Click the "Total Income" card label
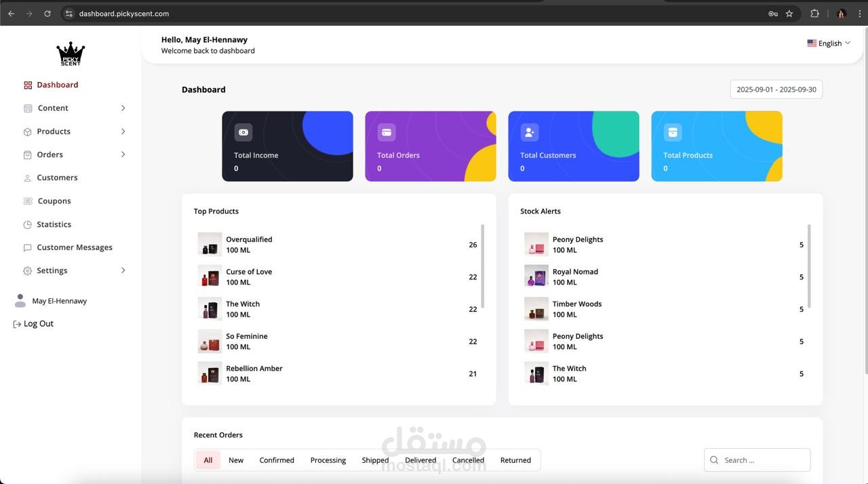 point(256,155)
